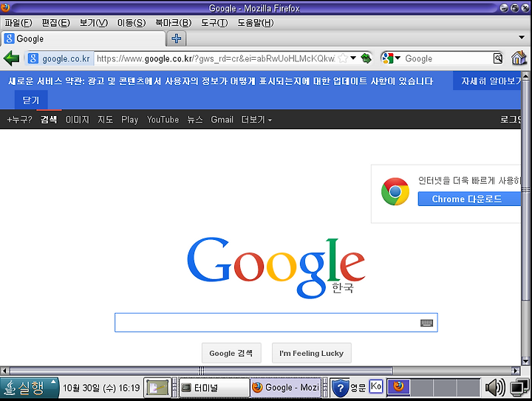Viewport: 532px width, 401px height.
Task: Open the URL history dropdown arrow
Action: (x=353, y=58)
